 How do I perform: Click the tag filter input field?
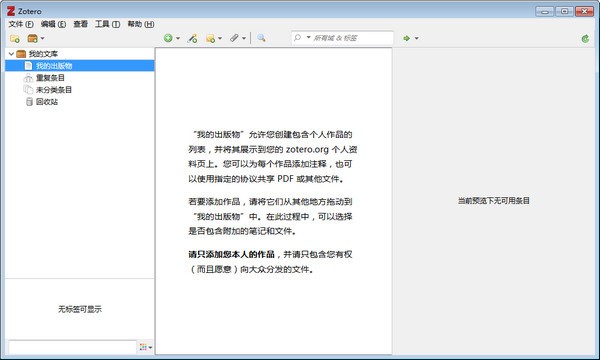coord(72,347)
